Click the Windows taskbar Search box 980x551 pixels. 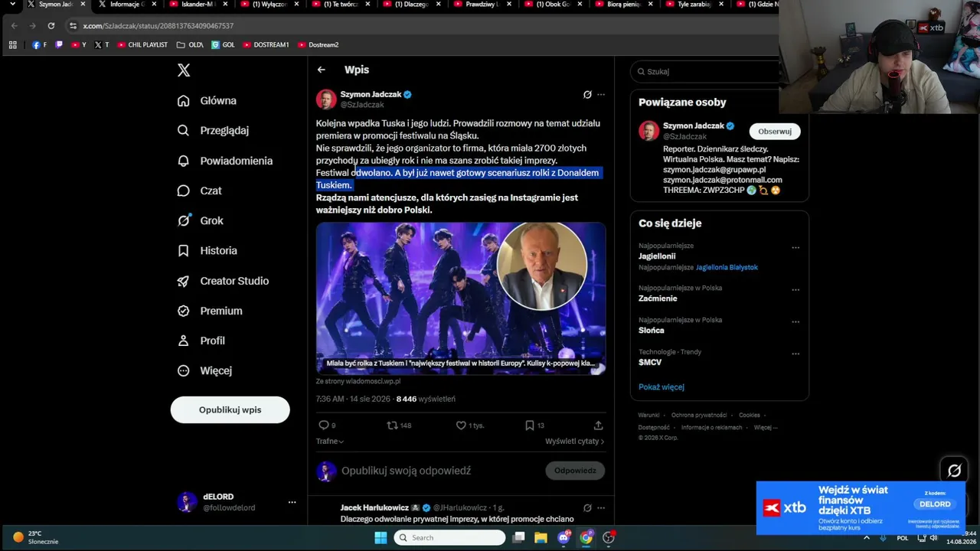click(449, 538)
